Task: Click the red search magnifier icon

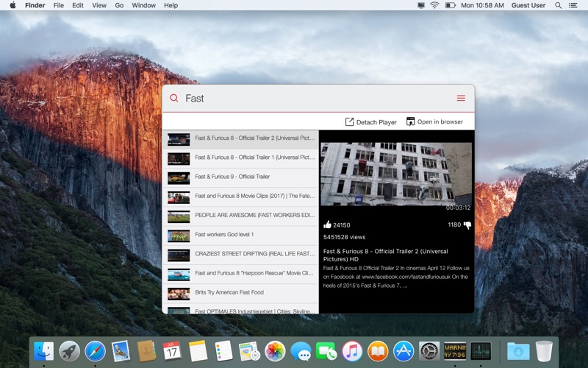Action: (x=174, y=98)
